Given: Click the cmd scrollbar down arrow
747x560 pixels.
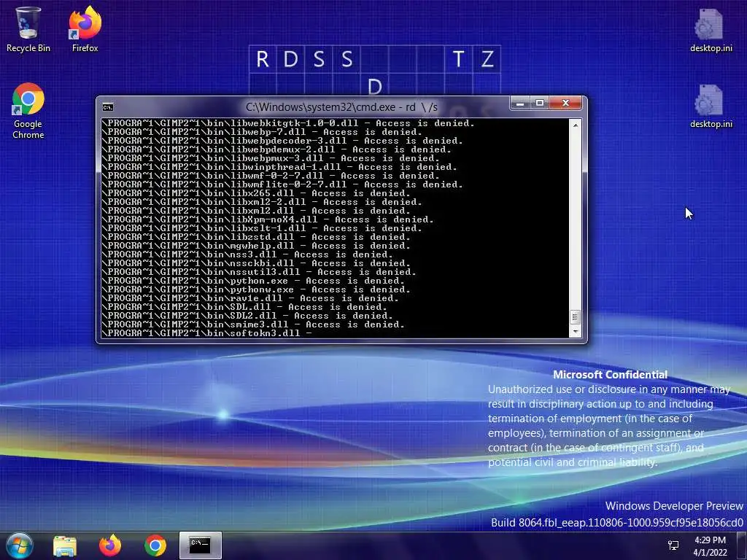Looking at the screenshot, I should click(x=576, y=332).
